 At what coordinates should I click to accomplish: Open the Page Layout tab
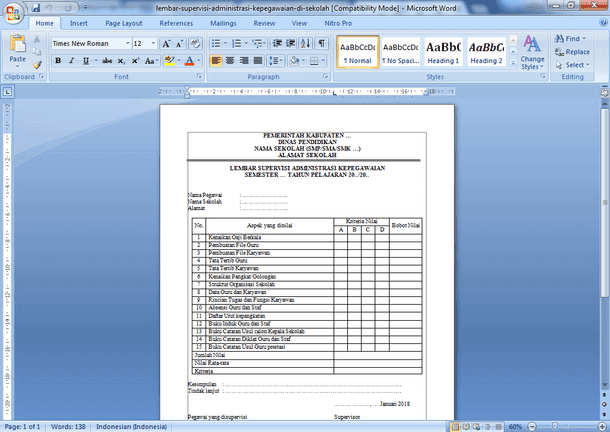click(124, 23)
